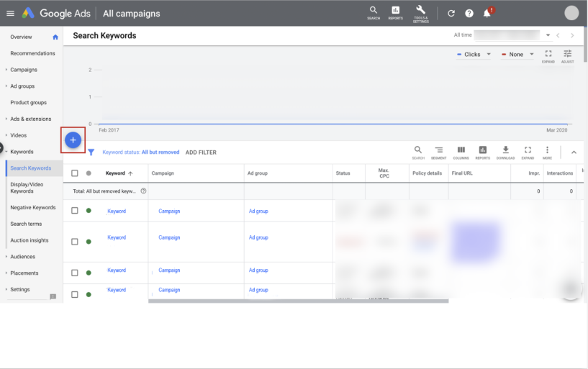The image size is (588, 369).
Task: Expand Ads & extensions in sidebar
Action: coord(6,119)
